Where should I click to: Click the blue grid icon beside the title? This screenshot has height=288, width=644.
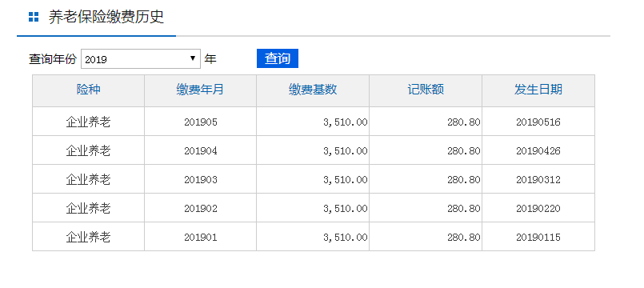coord(34,18)
